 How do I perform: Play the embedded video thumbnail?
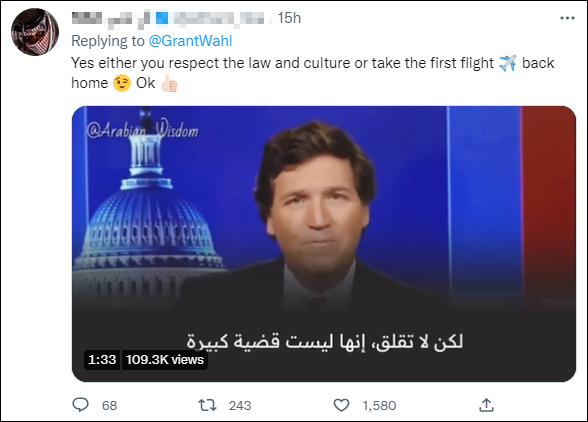click(324, 244)
